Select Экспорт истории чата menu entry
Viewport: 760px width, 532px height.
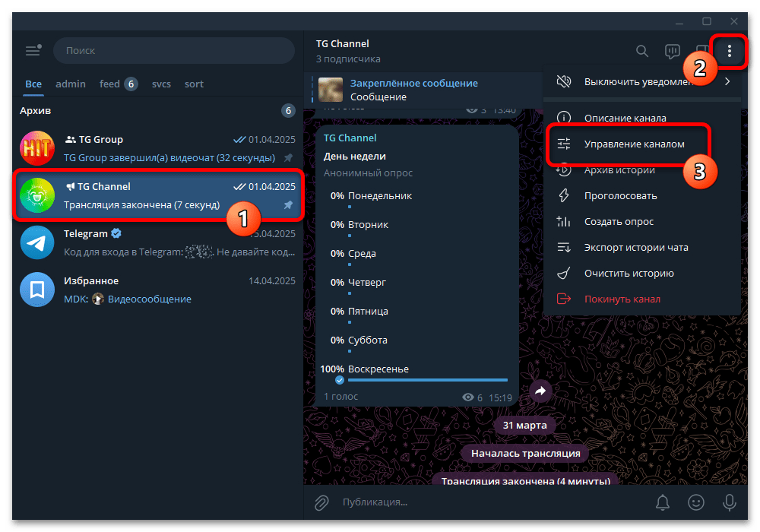tap(642, 247)
